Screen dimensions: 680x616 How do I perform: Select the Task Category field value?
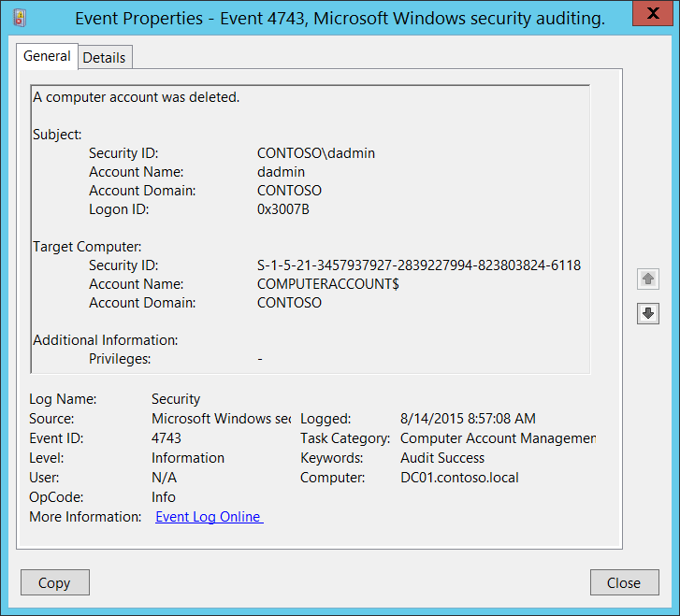coord(498,438)
